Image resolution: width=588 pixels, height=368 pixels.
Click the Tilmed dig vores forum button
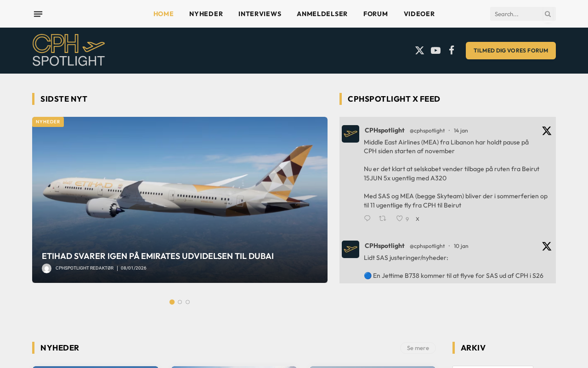(511, 51)
